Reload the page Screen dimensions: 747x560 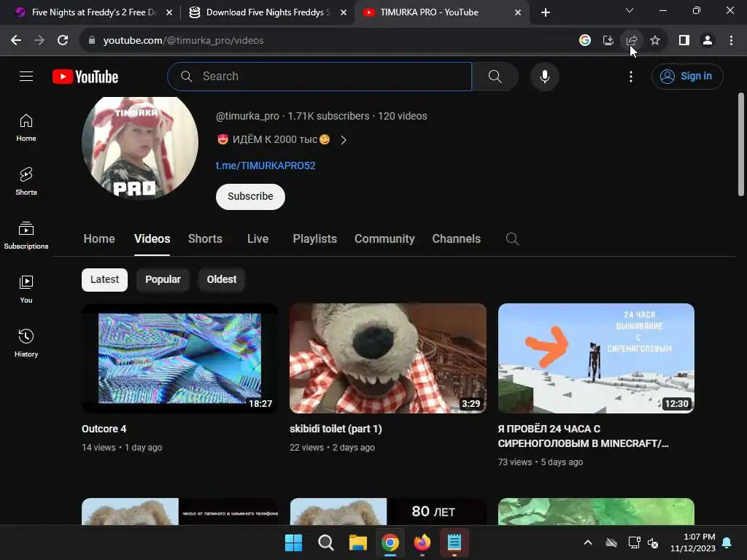63,41
